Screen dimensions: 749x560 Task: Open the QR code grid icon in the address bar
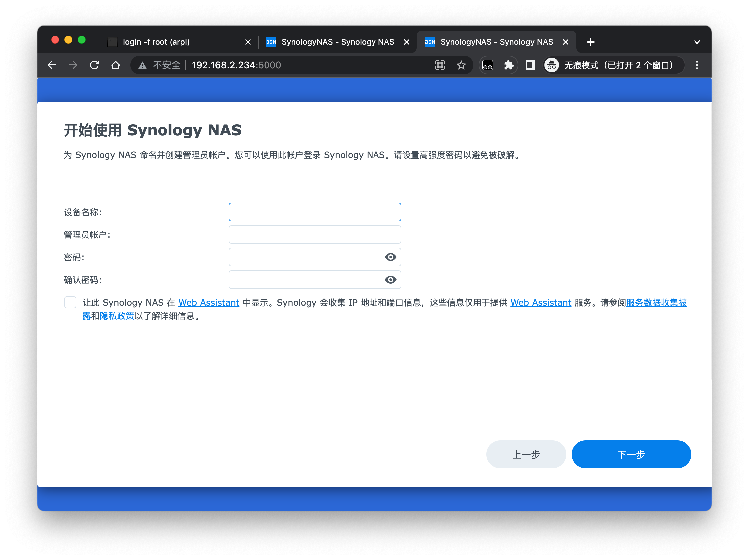(x=440, y=65)
